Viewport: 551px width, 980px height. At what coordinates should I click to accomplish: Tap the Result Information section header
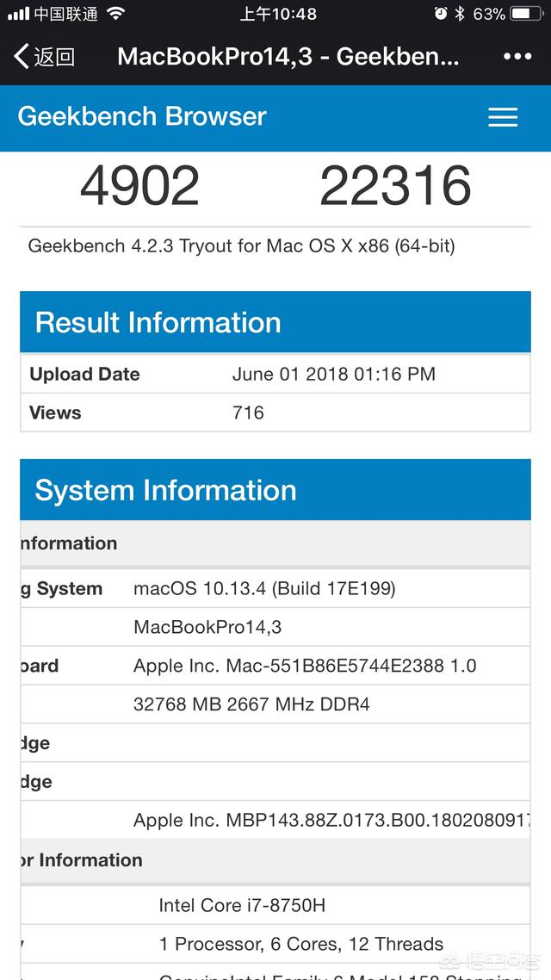coord(275,322)
